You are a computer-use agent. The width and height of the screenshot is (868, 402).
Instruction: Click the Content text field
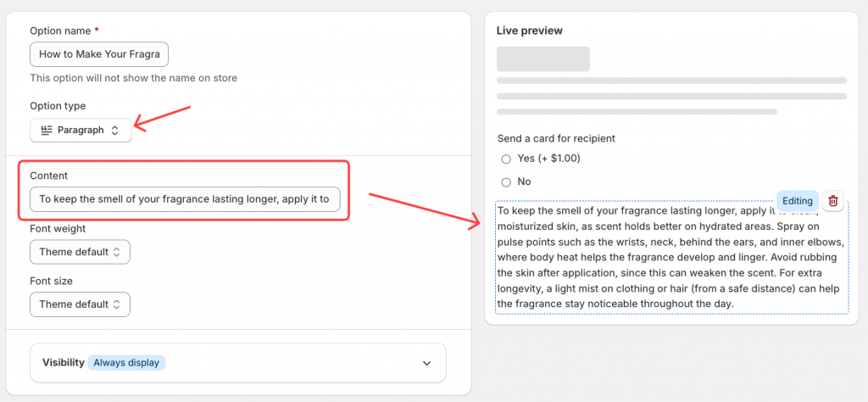(x=185, y=198)
